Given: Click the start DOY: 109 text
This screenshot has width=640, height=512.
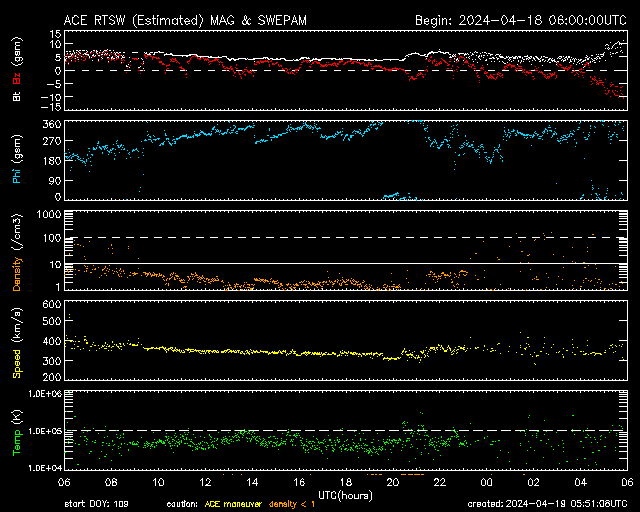Looking at the screenshot, I should (x=95, y=504).
